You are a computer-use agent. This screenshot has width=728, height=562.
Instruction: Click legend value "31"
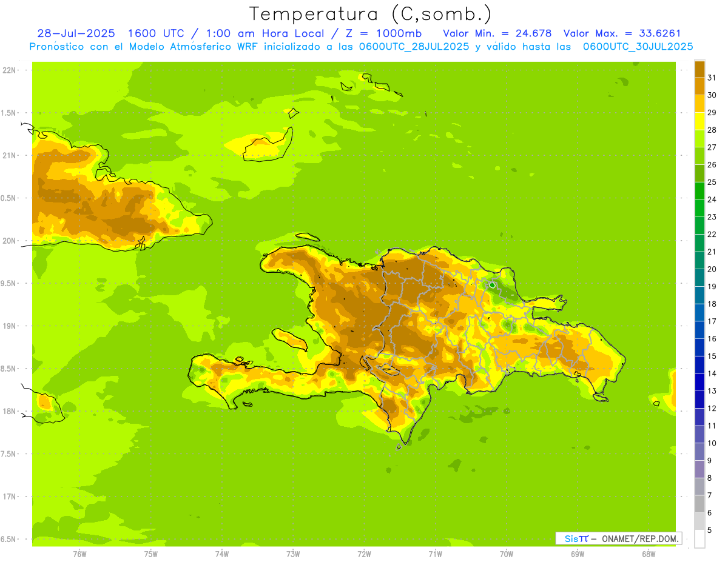click(x=712, y=78)
